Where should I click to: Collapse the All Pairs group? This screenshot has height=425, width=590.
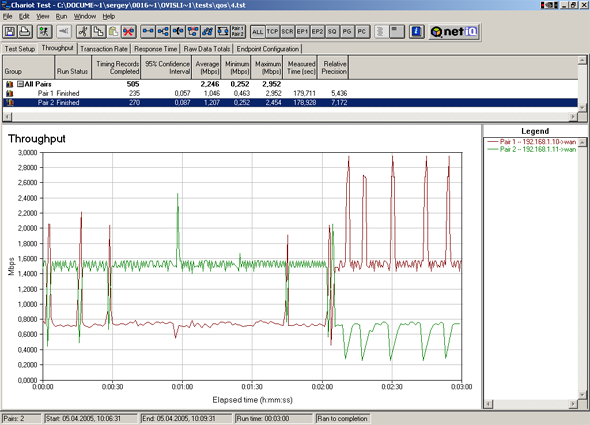coord(20,84)
